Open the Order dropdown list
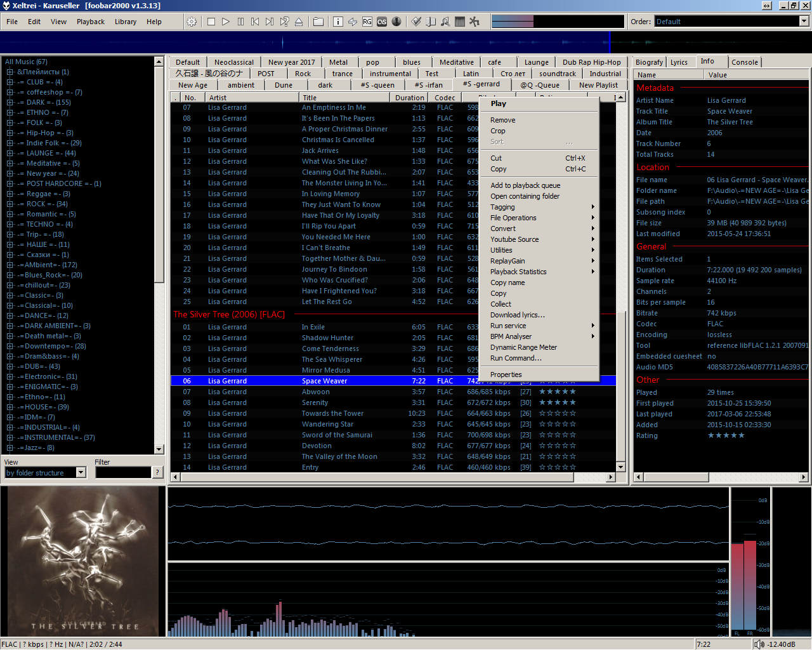The width and height of the screenshot is (812, 650). 804,22
